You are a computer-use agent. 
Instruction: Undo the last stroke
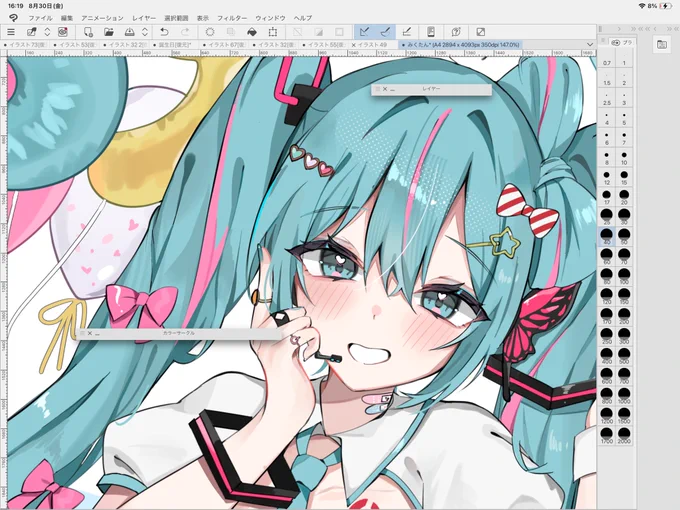164,32
